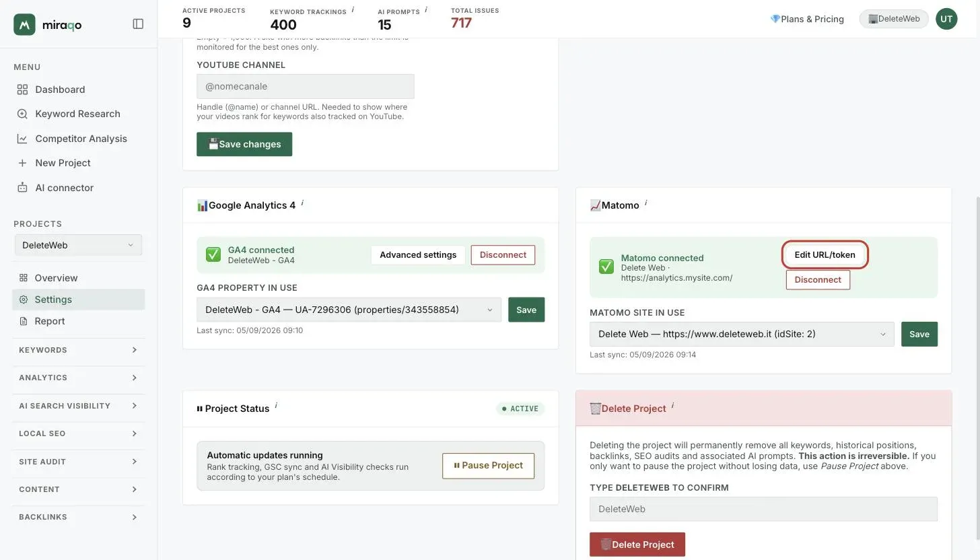Click the Keyword Research magnifier icon

22,114
